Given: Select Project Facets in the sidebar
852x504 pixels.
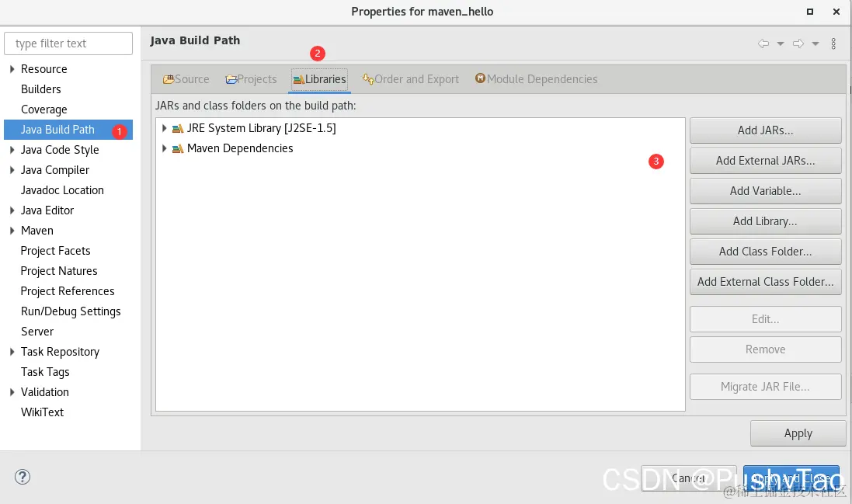Looking at the screenshot, I should click(55, 251).
